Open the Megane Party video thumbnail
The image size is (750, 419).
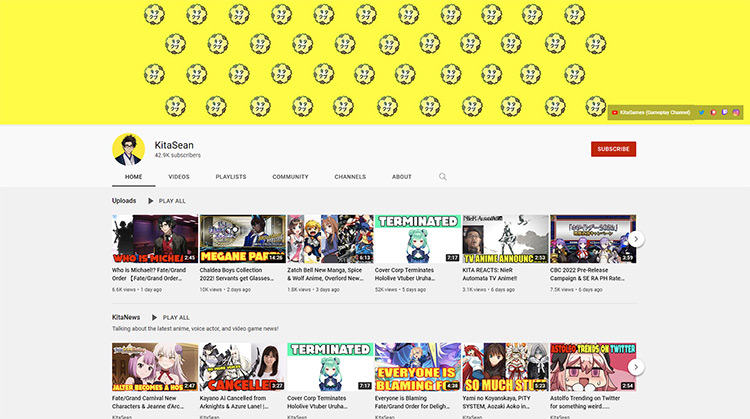coord(243,239)
